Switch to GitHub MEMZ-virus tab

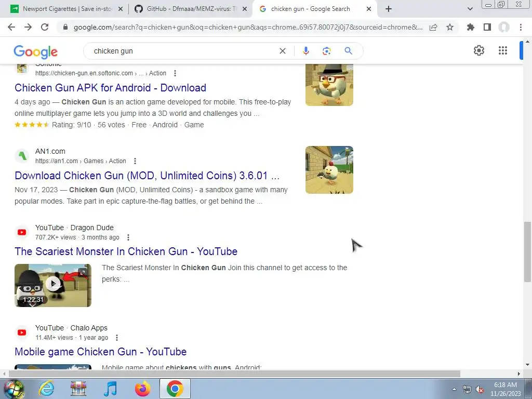(x=191, y=9)
